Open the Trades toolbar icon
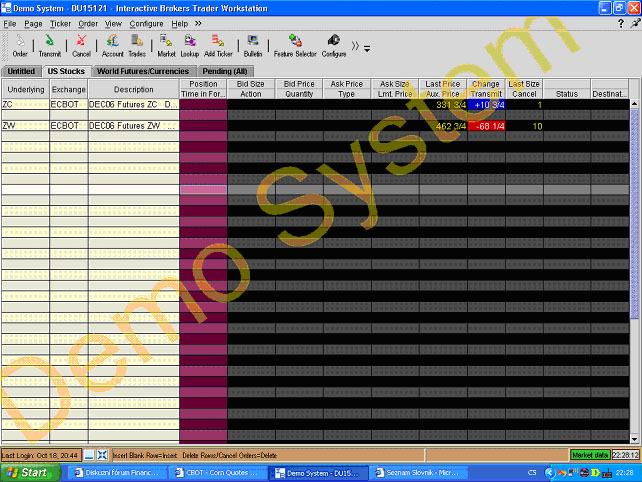 137,45
